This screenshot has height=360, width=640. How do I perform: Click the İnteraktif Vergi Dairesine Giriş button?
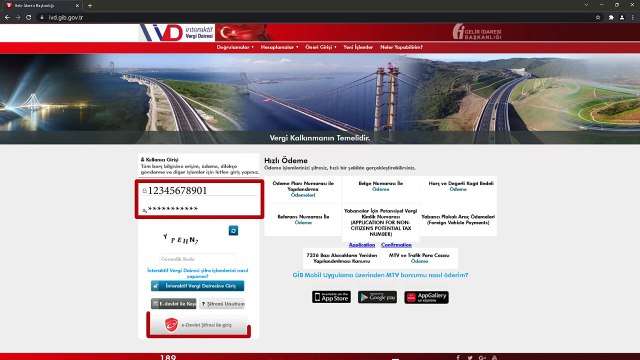[x=198, y=286]
